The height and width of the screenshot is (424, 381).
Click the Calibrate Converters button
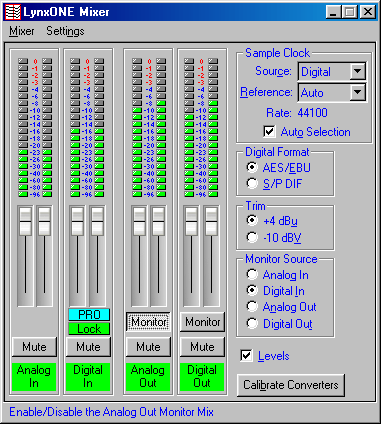[291, 385]
